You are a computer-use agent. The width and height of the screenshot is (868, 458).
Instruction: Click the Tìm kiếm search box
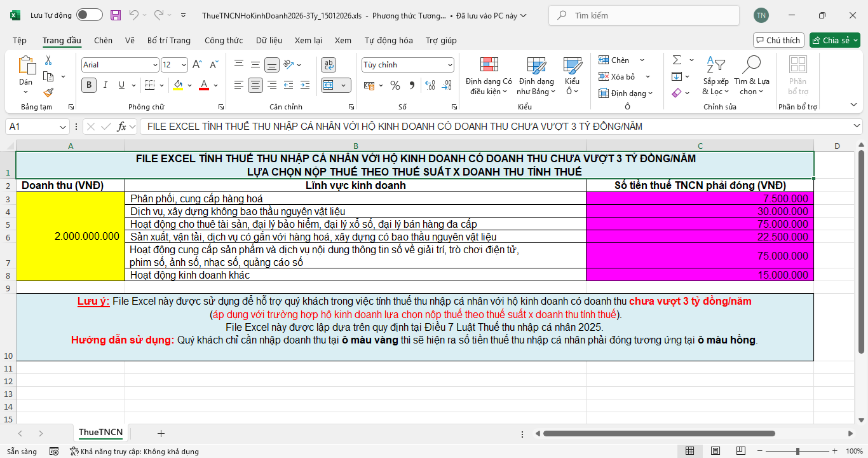click(644, 15)
